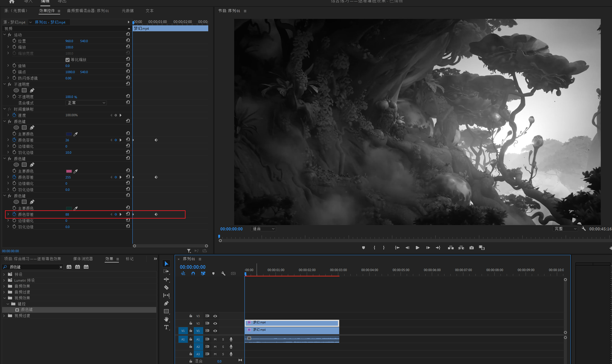Hide track V2 with the eye toggle

[215, 323]
